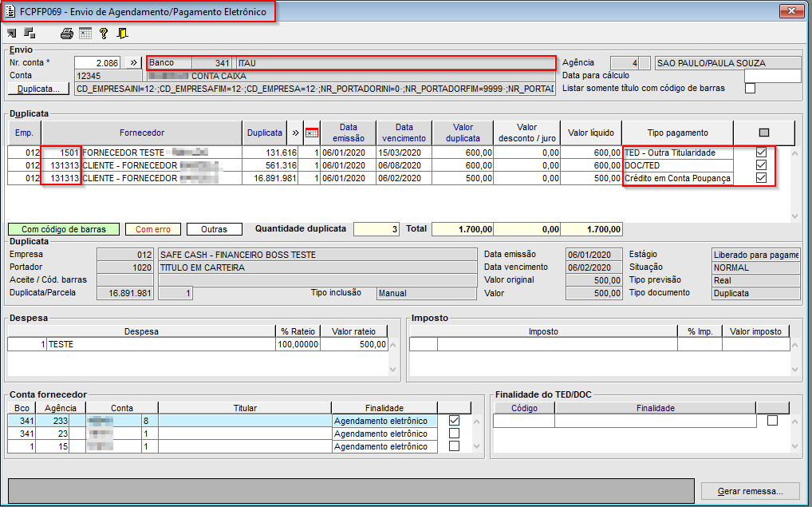Screen dimensions: 812x507
Task: Click 'Agendamento eletrônico' for agência 15
Action: 384,446
